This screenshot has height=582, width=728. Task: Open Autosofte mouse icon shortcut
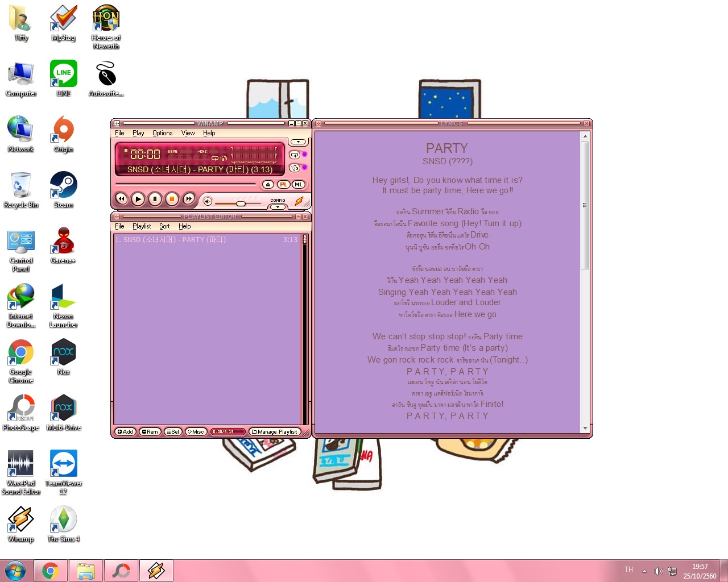point(106,78)
